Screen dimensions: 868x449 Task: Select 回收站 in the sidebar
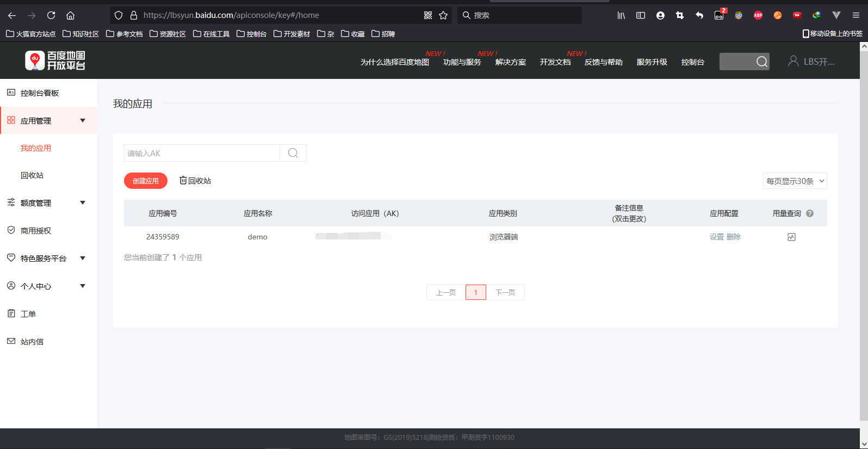[x=32, y=175]
